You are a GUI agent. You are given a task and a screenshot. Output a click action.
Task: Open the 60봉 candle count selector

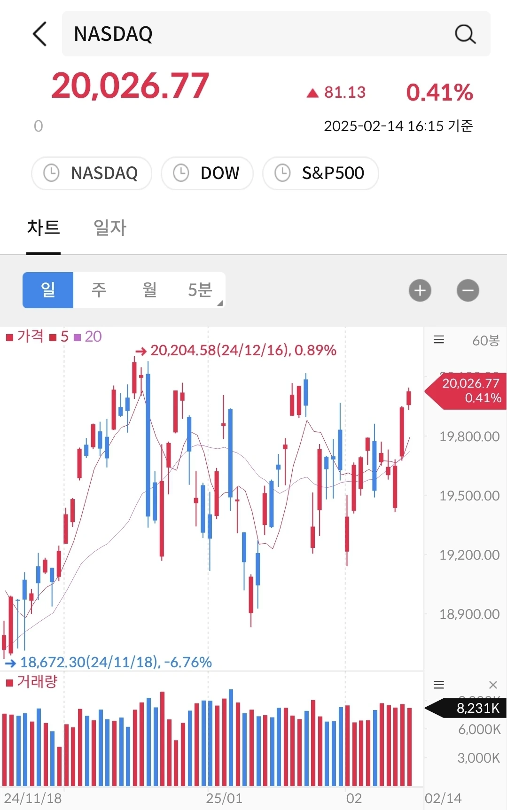pyautogui.click(x=486, y=340)
